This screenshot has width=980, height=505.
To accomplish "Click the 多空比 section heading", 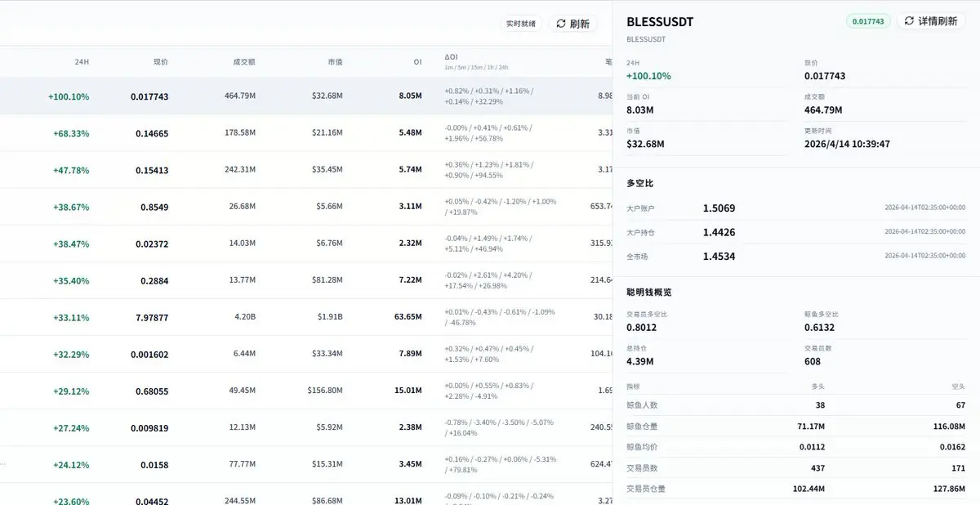I will tap(639, 183).
